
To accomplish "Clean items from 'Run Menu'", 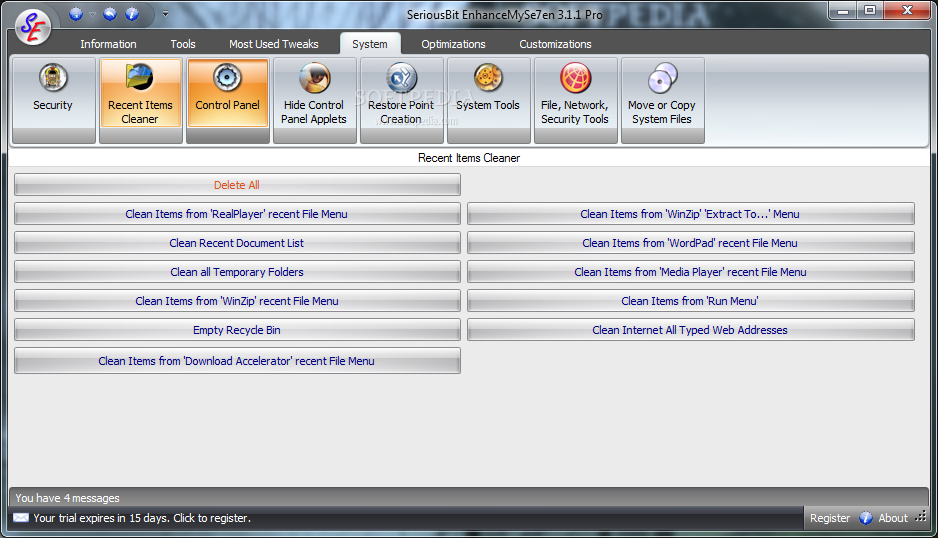I will (690, 301).
